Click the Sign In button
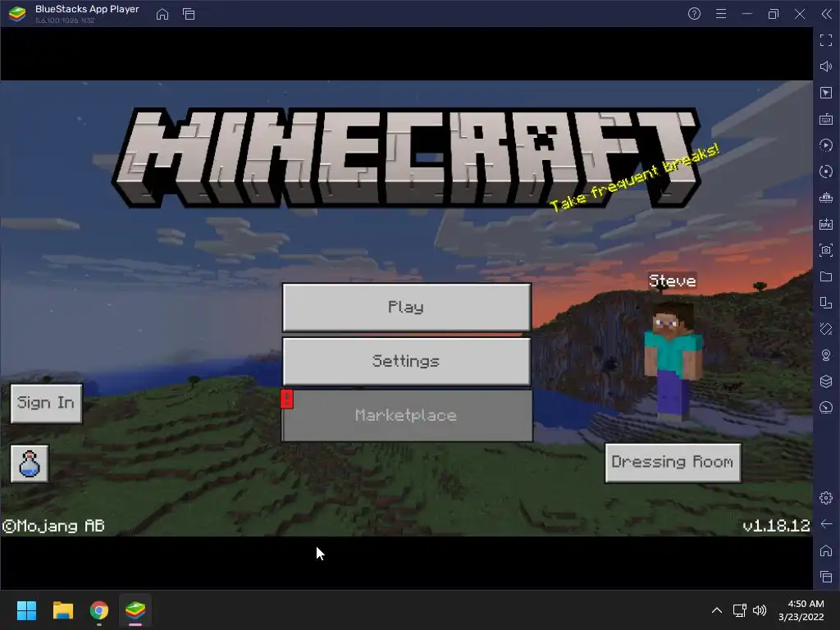840x630 pixels. pos(46,403)
